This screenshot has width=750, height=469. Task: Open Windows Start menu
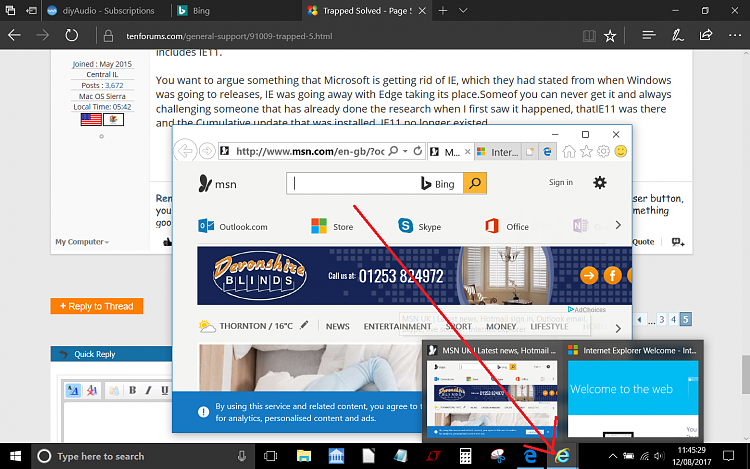coord(15,456)
